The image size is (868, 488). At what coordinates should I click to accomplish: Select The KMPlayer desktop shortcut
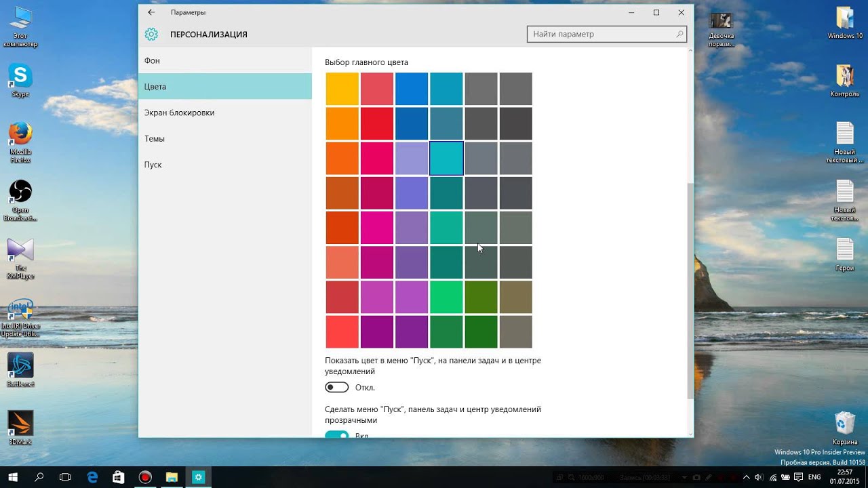pos(20,259)
